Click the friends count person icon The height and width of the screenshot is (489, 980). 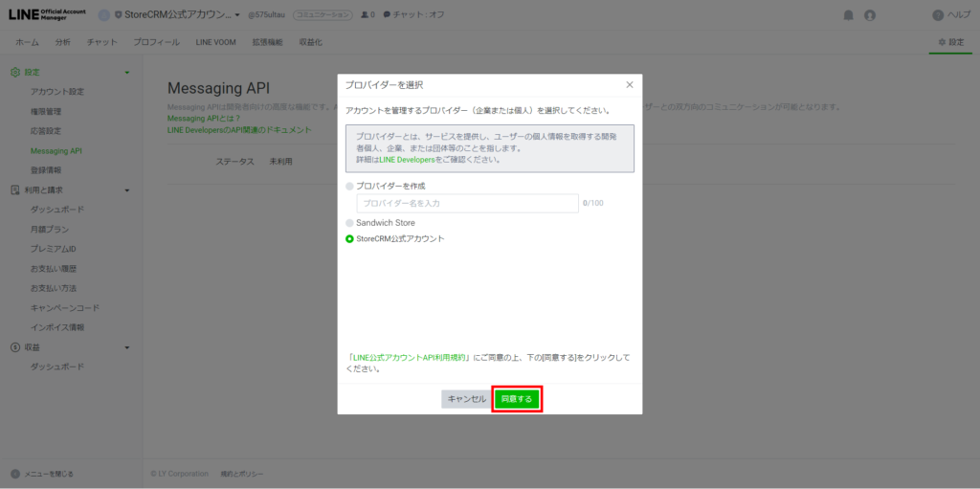tap(365, 15)
